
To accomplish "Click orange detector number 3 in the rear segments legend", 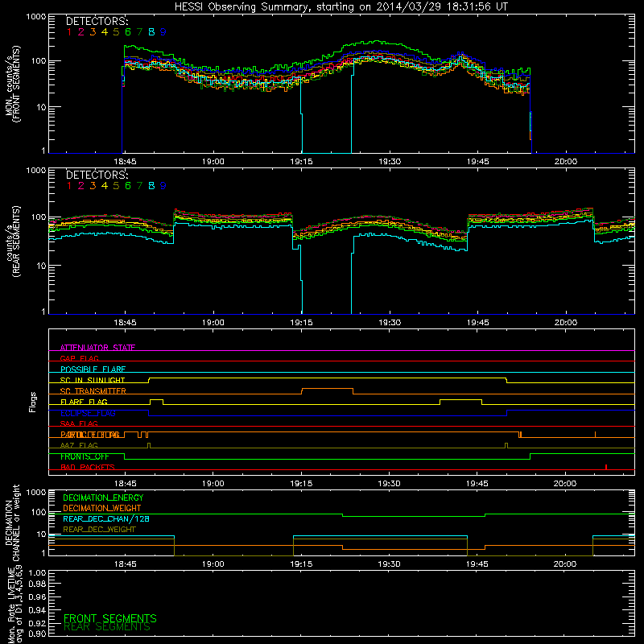I will (x=93, y=186).
